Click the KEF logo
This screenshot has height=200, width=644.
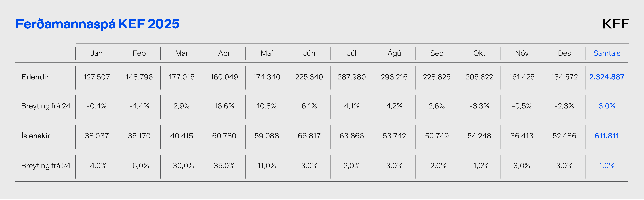(615, 24)
